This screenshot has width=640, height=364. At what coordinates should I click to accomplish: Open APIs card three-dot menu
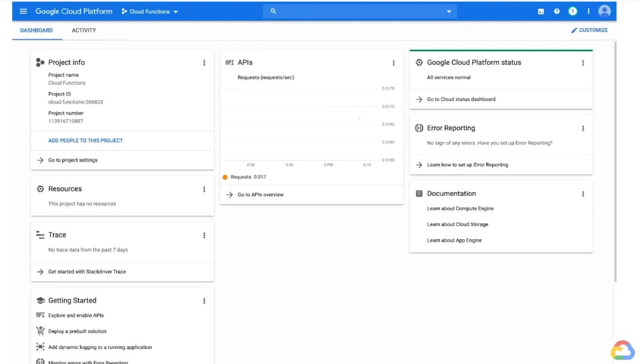(394, 63)
